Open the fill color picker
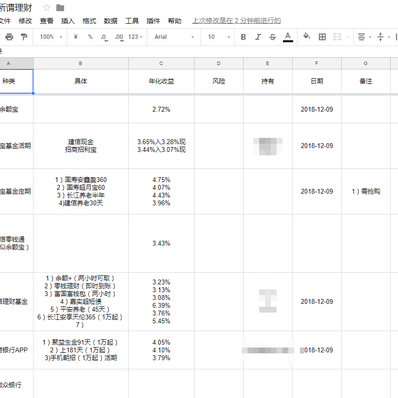The image size is (398, 398). pyautogui.click(x=307, y=36)
